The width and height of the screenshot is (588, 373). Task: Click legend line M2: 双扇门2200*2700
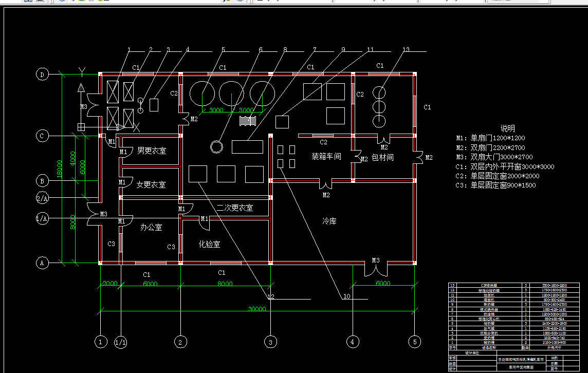tap(490, 147)
